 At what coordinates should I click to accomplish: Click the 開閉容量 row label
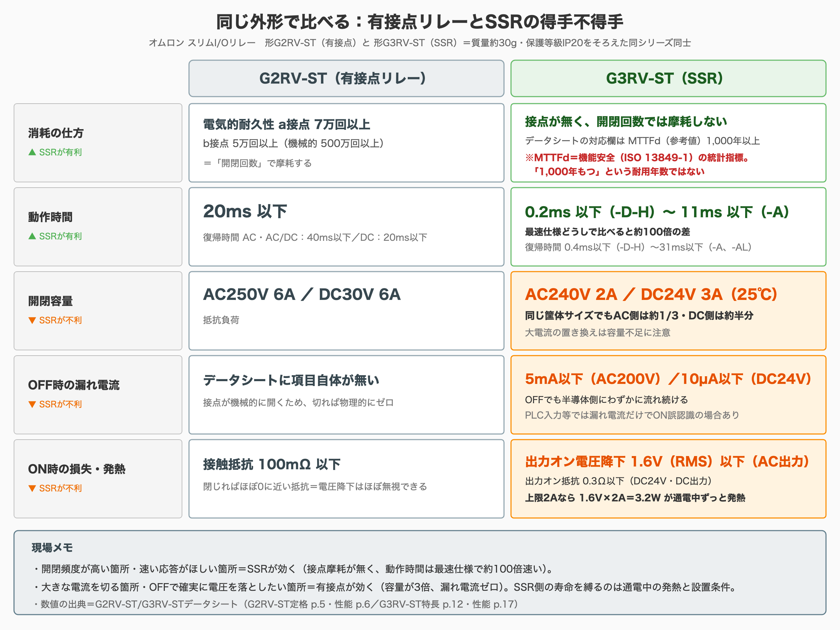pyautogui.click(x=50, y=301)
